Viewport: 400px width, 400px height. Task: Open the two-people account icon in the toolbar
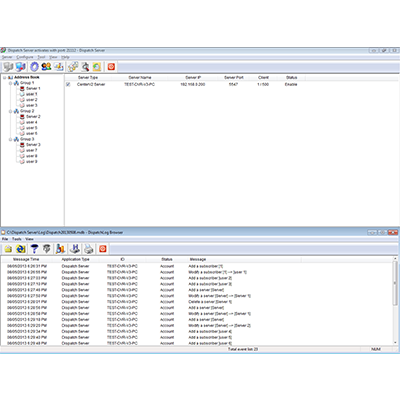click(46, 67)
